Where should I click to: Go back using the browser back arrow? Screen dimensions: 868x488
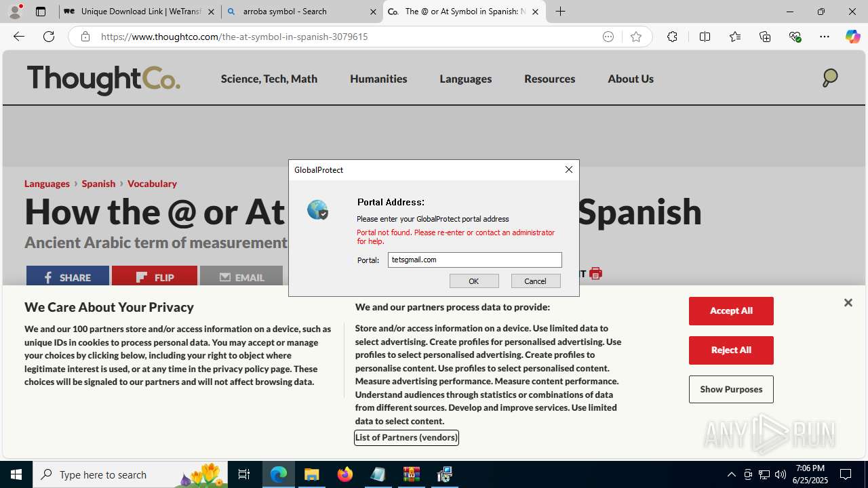click(x=19, y=37)
